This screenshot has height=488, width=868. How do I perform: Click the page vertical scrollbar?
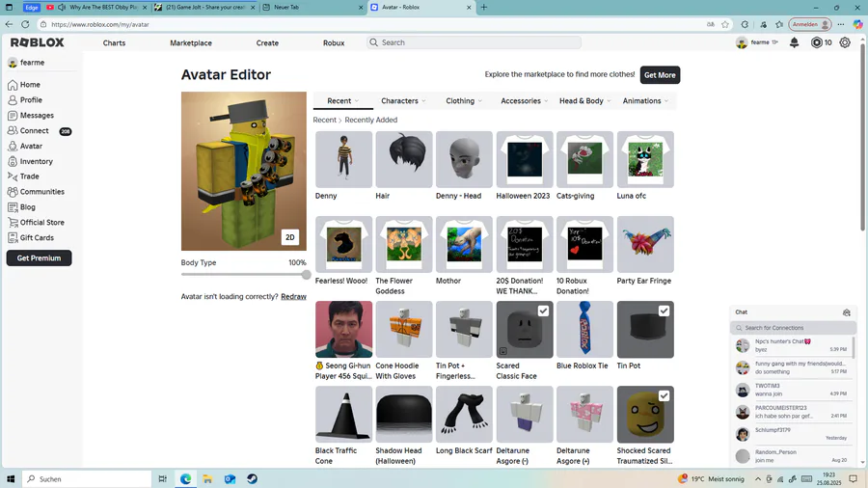[x=862, y=138]
